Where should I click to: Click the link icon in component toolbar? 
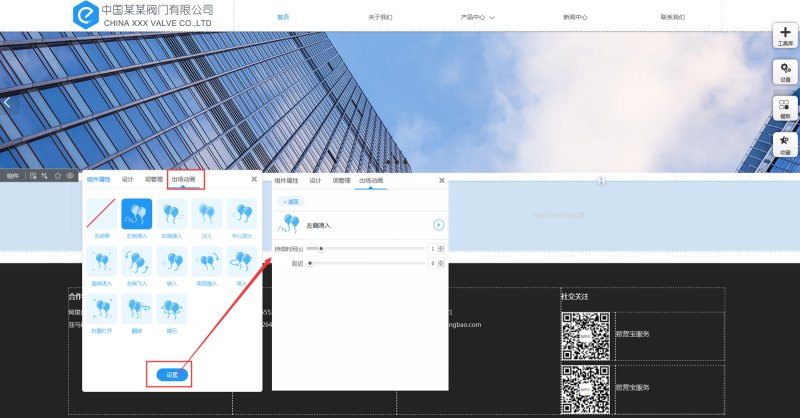pyautogui.click(x=45, y=176)
